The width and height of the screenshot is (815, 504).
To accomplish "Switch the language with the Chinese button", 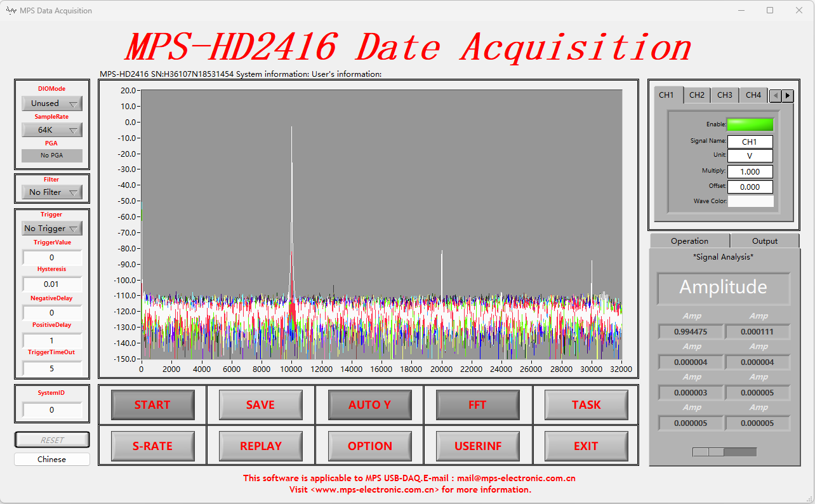I will tap(52, 459).
